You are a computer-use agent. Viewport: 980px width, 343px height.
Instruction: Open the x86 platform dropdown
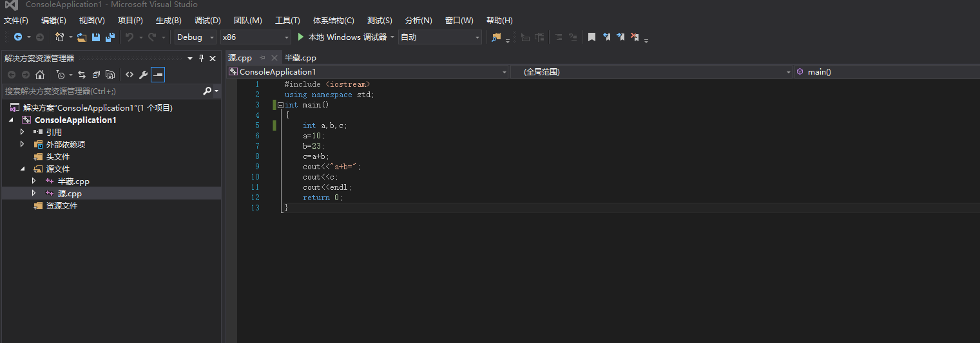255,37
